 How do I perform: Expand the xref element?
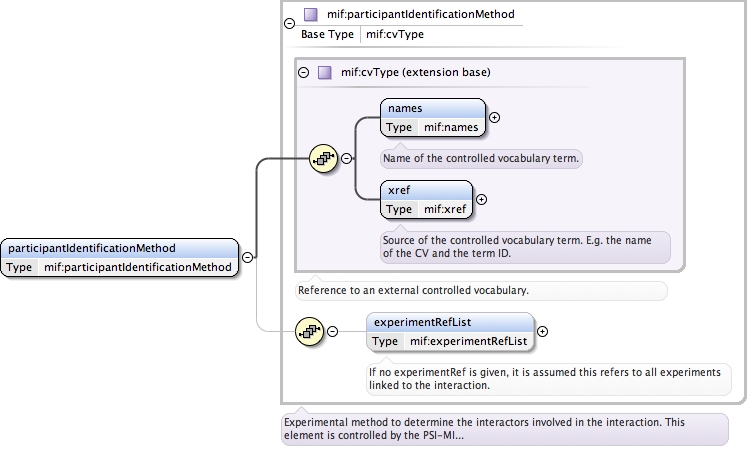coord(481,199)
